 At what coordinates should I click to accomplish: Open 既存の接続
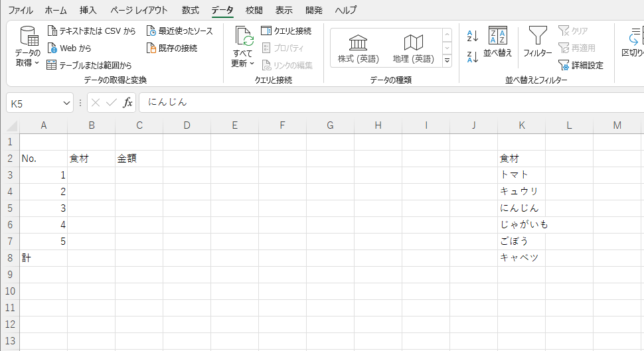point(172,48)
